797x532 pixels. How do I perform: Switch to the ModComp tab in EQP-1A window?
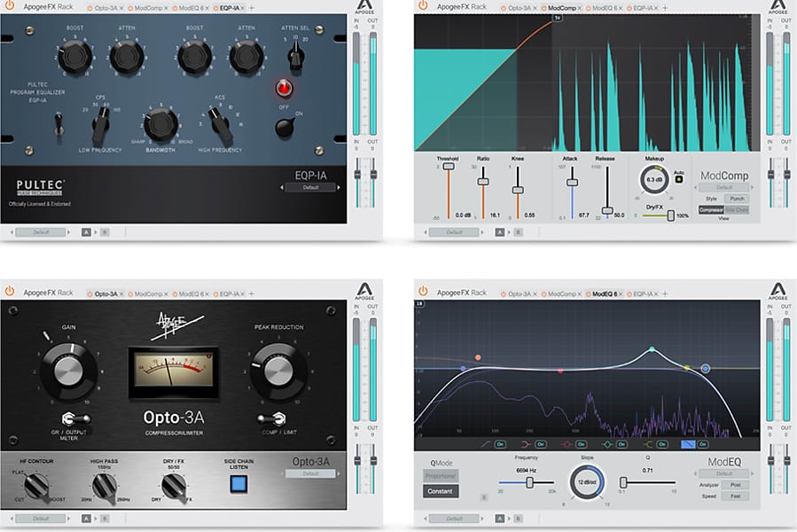(148, 8)
